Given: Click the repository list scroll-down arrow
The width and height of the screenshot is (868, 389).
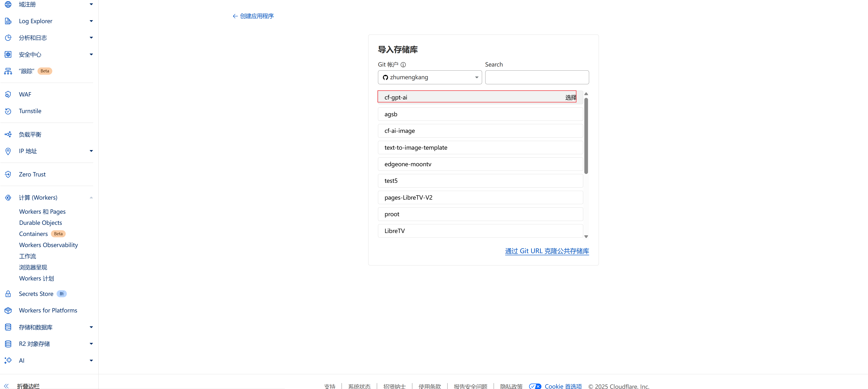Looking at the screenshot, I should [586, 237].
